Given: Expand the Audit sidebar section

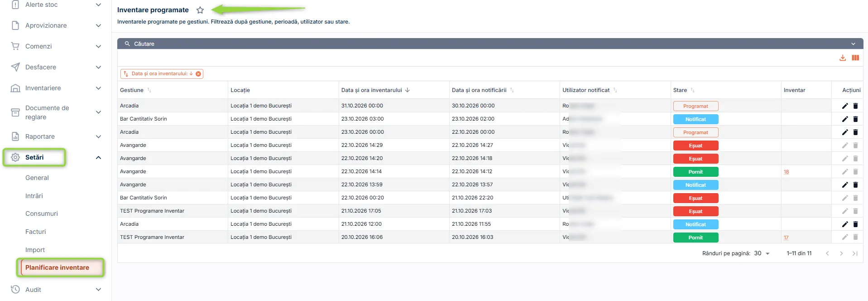Looking at the screenshot, I should click(98, 290).
